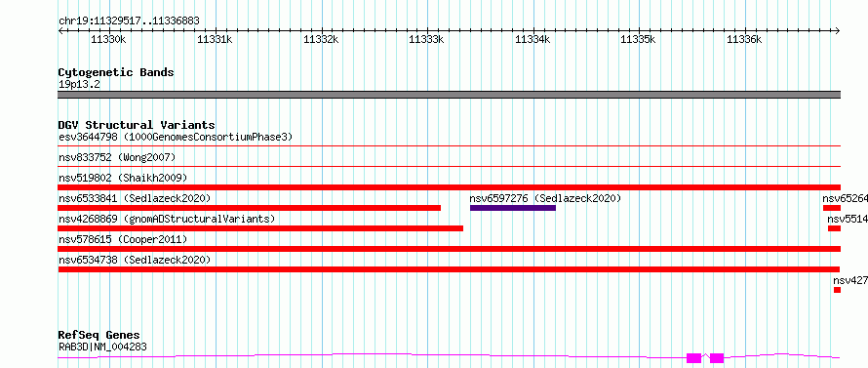This screenshot has width=868, height=368.
Task: Click the truncated nsv65264 variant label
Action: (x=845, y=198)
